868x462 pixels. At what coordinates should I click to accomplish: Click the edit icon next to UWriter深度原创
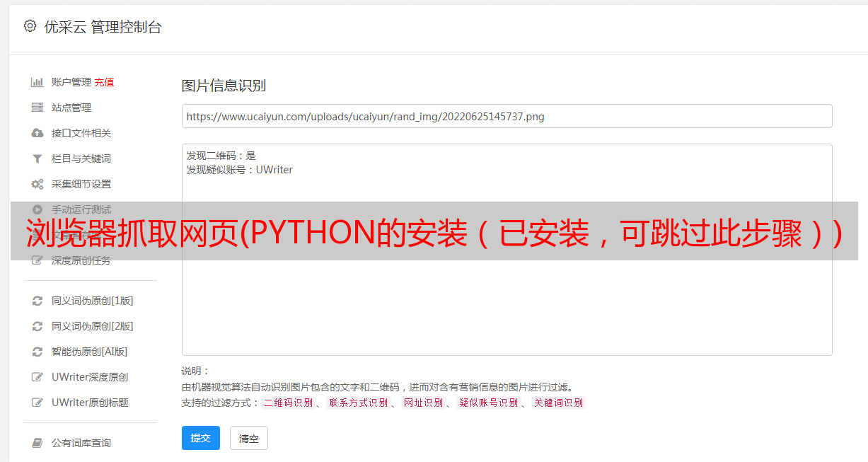pyautogui.click(x=37, y=377)
